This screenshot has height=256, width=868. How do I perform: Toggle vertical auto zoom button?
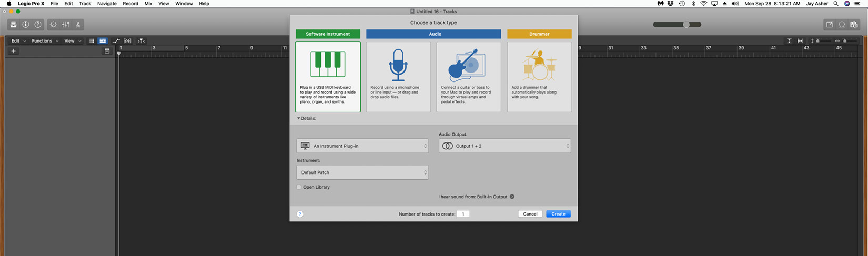789,41
